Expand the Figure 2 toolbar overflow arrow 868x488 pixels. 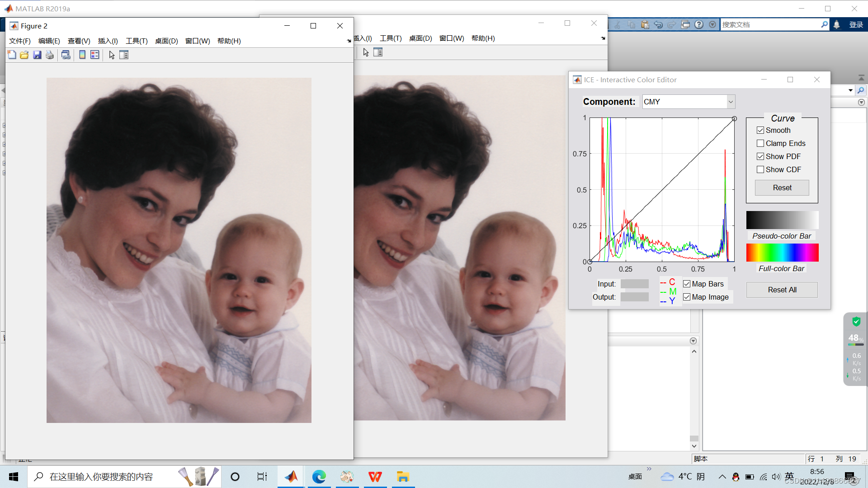[349, 41]
